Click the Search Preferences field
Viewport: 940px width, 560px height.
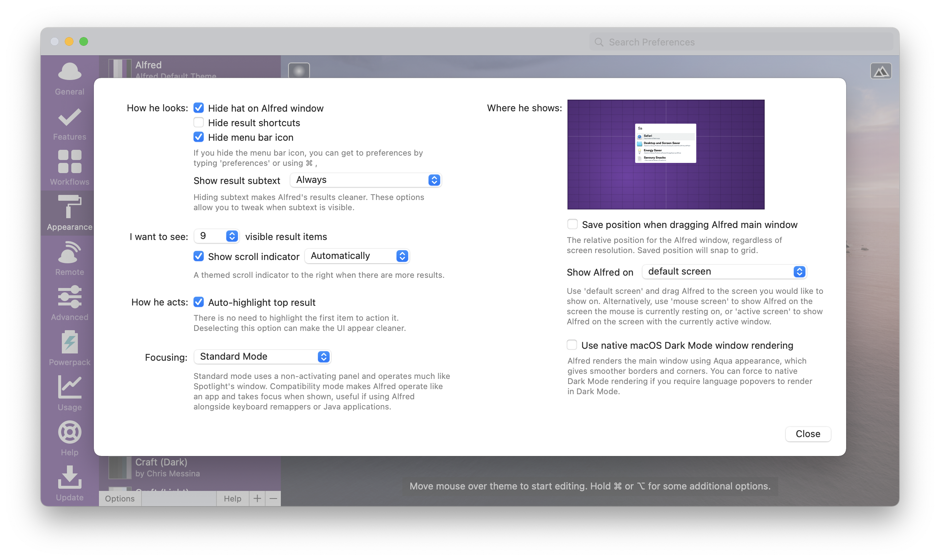pyautogui.click(x=740, y=42)
